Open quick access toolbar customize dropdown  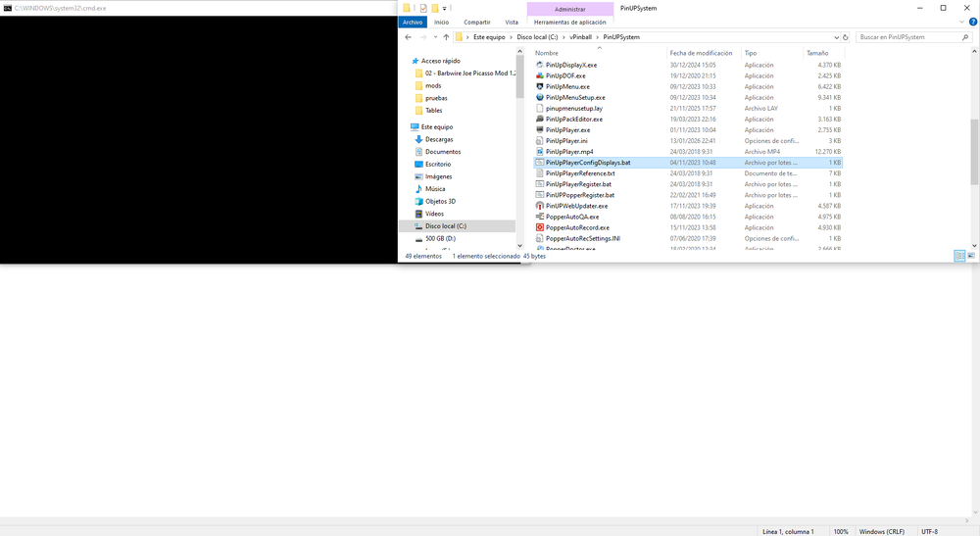[444, 9]
